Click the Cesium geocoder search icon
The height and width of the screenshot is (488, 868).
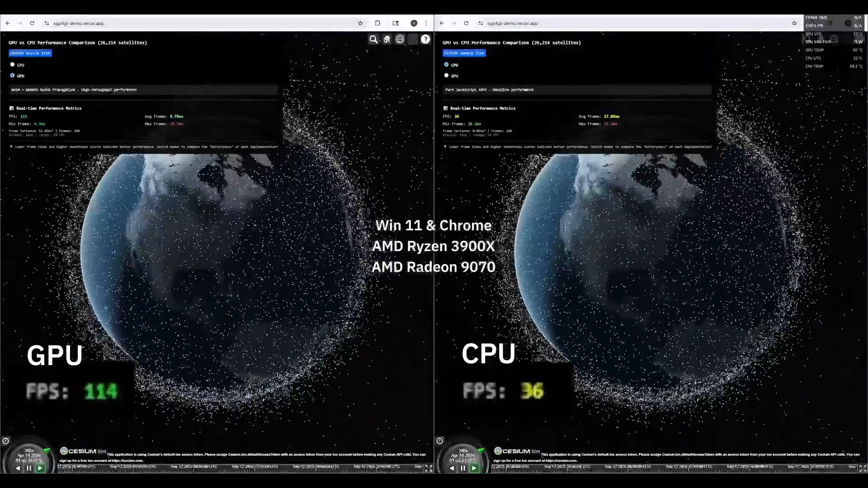(373, 39)
